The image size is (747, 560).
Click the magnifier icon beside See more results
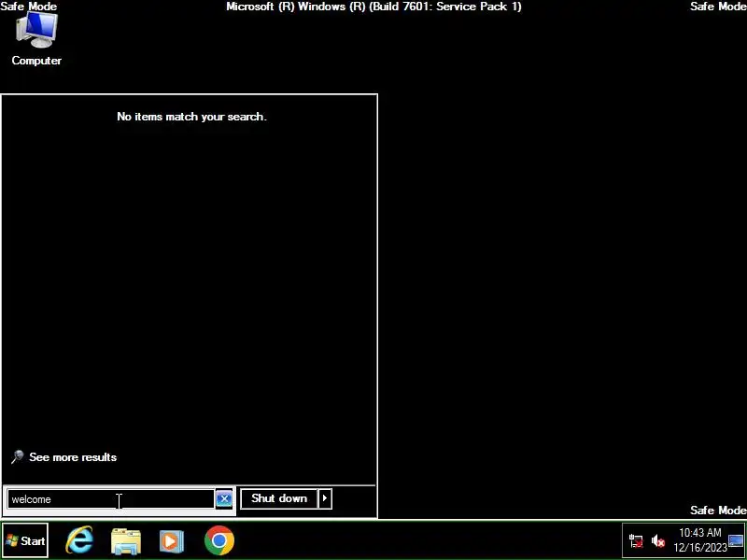click(17, 457)
